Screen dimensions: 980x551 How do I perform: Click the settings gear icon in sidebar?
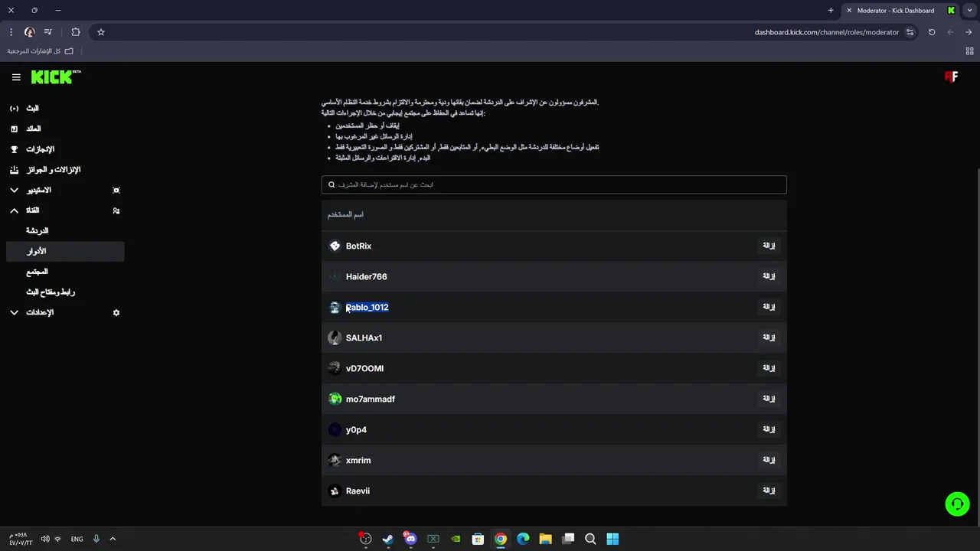(x=116, y=312)
